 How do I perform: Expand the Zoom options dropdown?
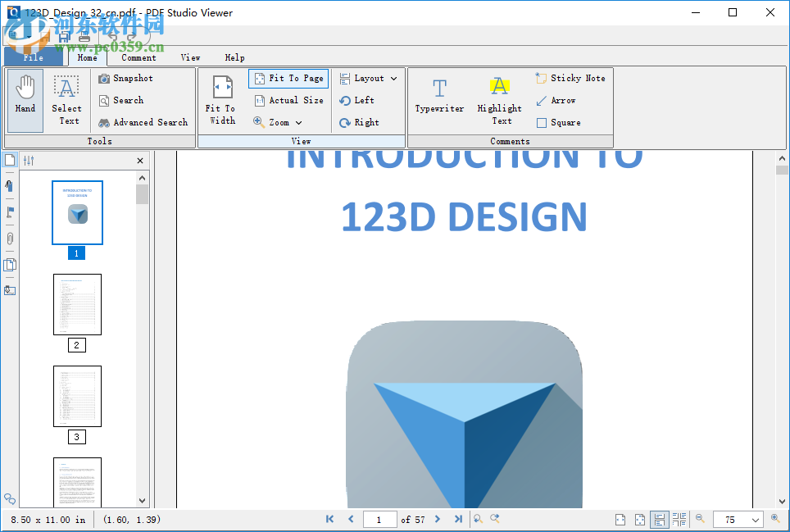click(x=279, y=121)
